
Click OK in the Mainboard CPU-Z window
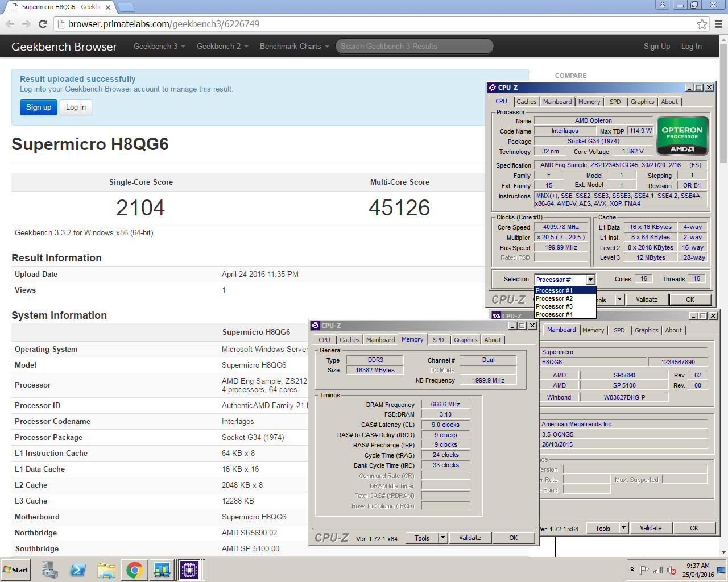694,528
